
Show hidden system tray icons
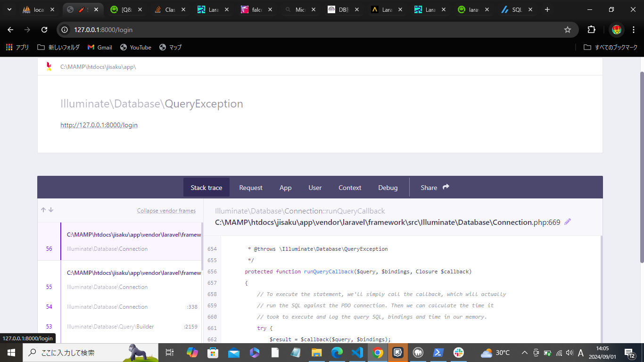point(524,353)
